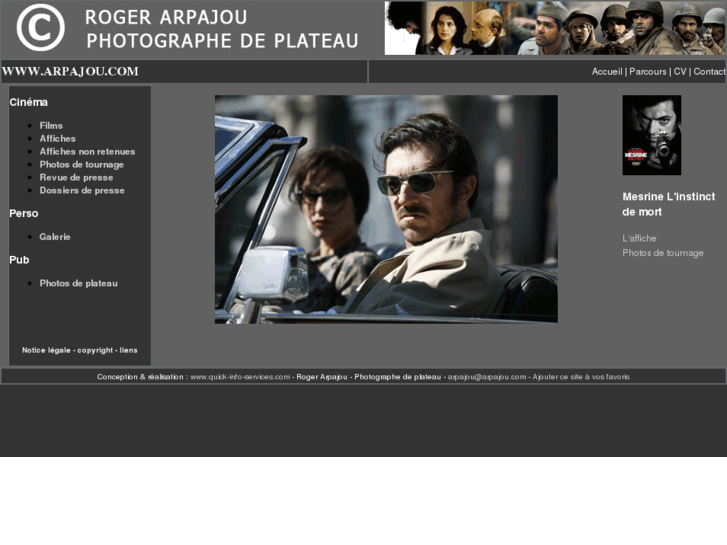Open Dossiers de presse
This screenshot has height=545, width=727.
point(82,191)
